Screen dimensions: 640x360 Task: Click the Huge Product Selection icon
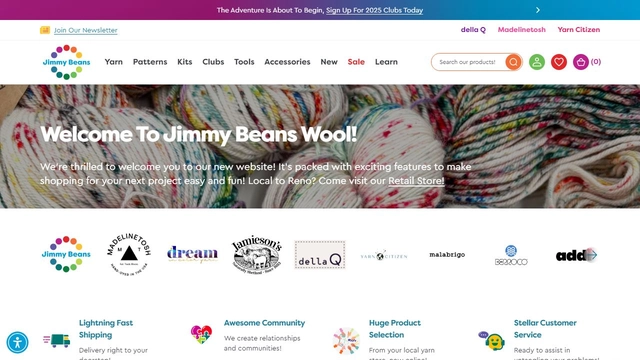346,340
